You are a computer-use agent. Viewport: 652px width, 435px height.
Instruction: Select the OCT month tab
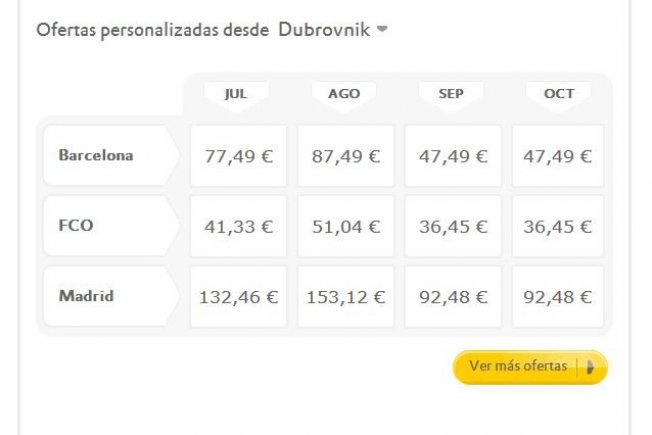[x=559, y=95]
